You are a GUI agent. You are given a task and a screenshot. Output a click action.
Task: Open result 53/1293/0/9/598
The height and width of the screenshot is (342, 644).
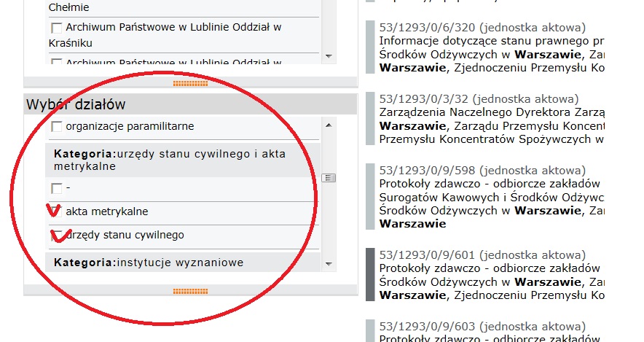[482, 171]
